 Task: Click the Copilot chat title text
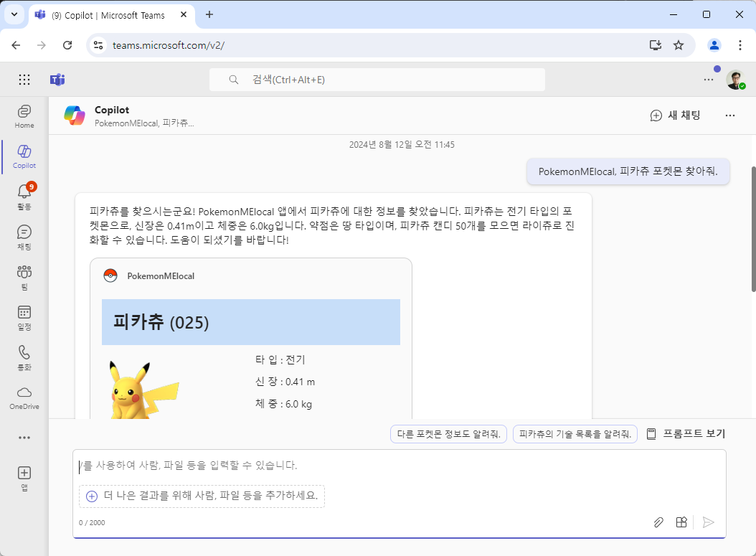(x=112, y=110)
